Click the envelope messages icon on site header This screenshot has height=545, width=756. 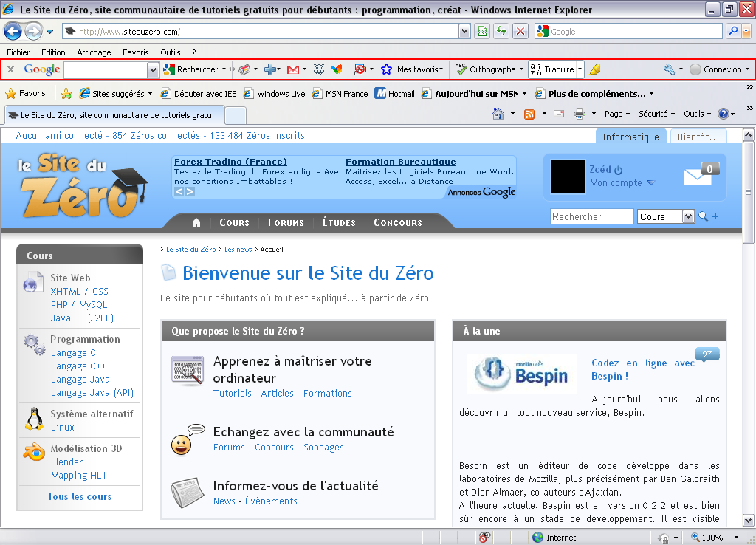[x=697, y=176]
